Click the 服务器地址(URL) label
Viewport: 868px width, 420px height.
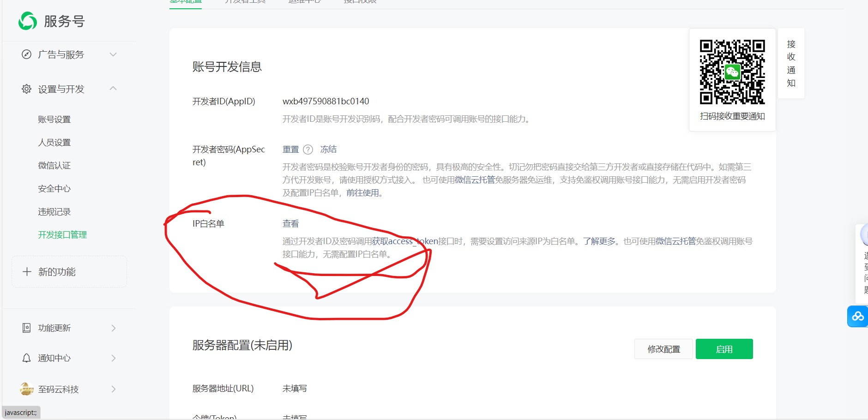[x=223, y=389]
